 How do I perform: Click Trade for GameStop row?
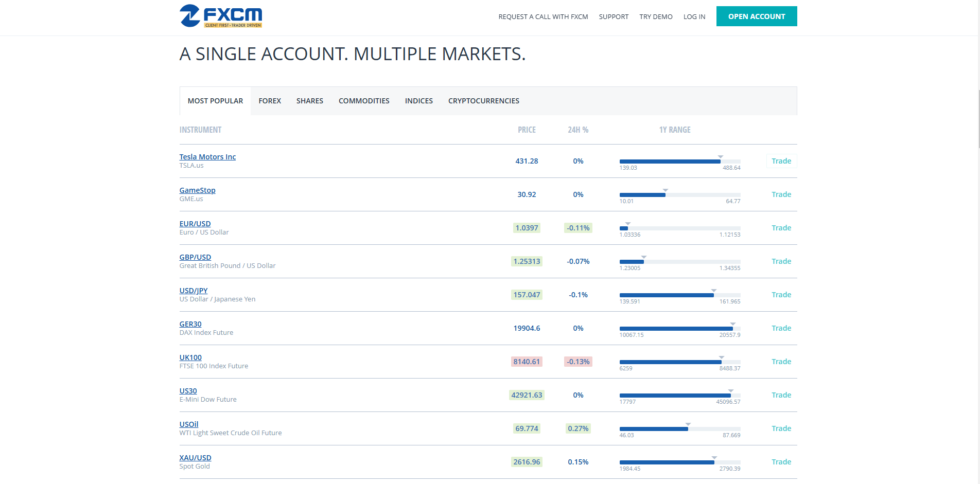781,194
